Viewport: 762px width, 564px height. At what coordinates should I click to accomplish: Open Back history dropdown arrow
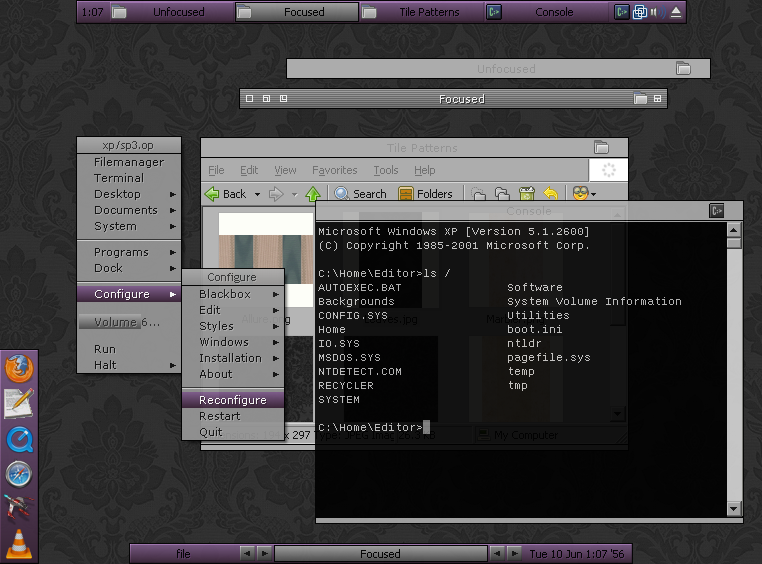pos(258,194)
